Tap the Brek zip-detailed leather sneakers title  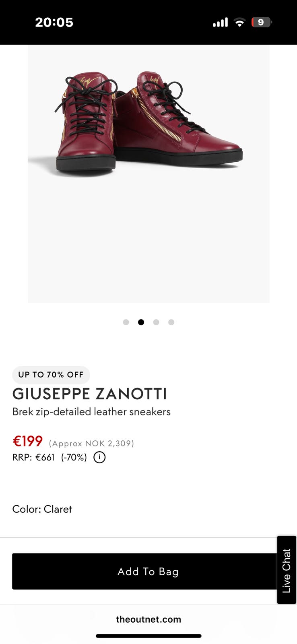point(91,412)
